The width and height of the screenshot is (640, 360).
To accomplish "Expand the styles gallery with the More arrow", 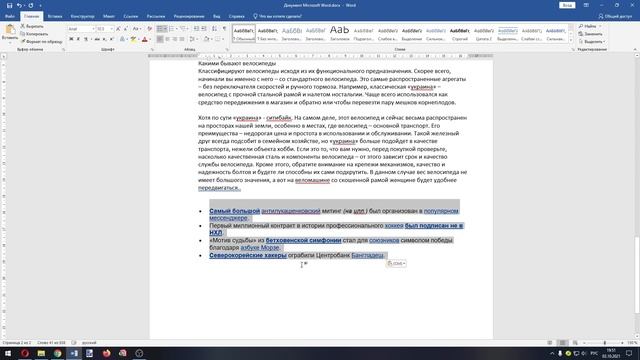I will tap(571, 40).
